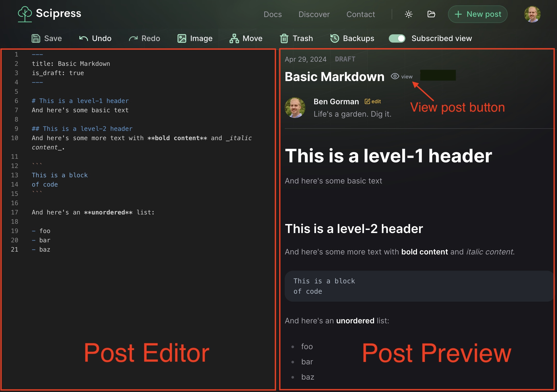The width and height of the screenshot is (557, 392).
Task: Click the Apr 29, 2024 date
Action: click(x=306, y=59)
